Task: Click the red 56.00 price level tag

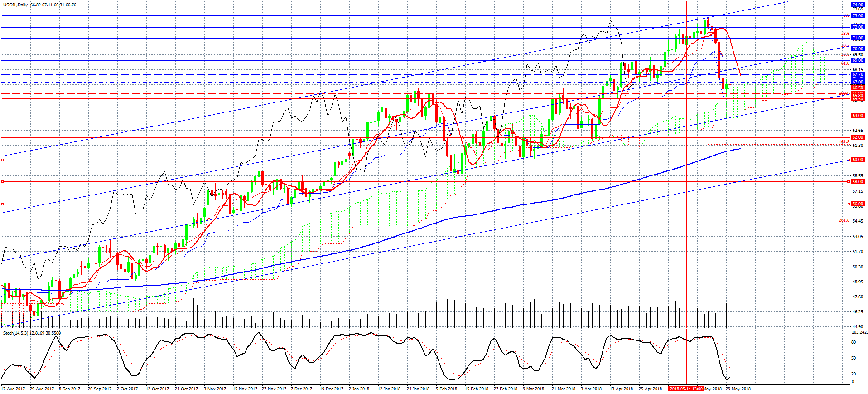Action: pos(858,204)
